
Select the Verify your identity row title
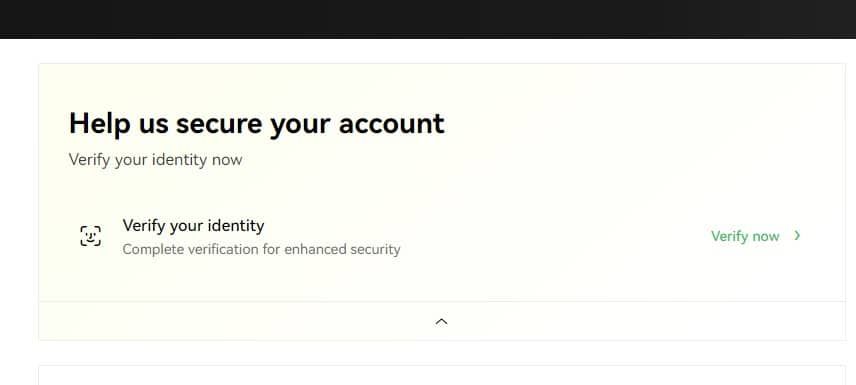point(193,225)
